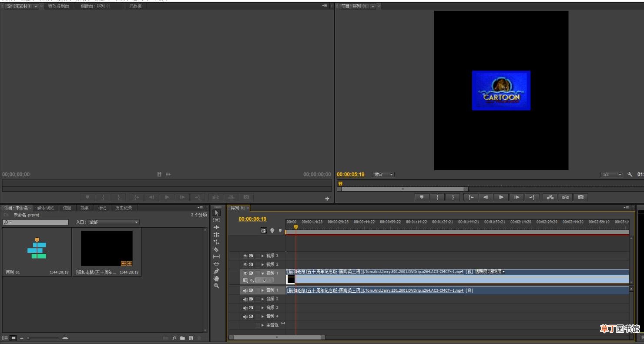Expand the 音频 1 track triangle
Image resolution: width=644 pixels, height=344 pixels.
262,290
